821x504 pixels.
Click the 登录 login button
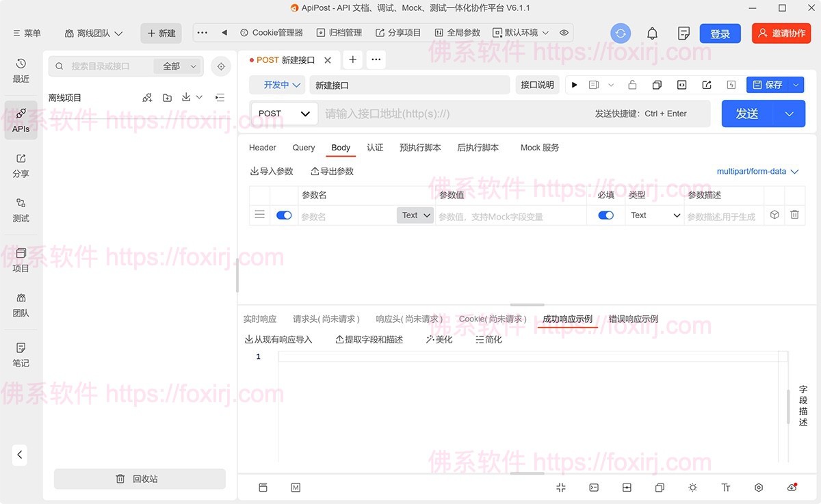pos(720,34)
